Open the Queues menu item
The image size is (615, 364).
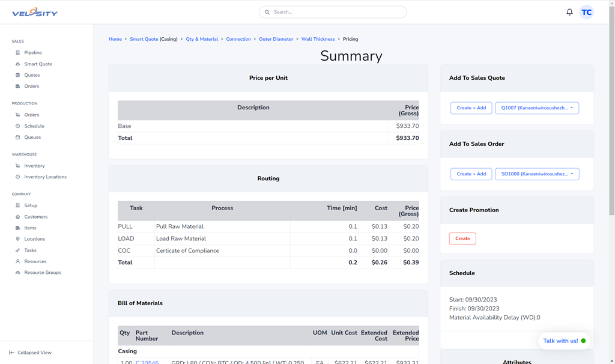tap(32, 138)
